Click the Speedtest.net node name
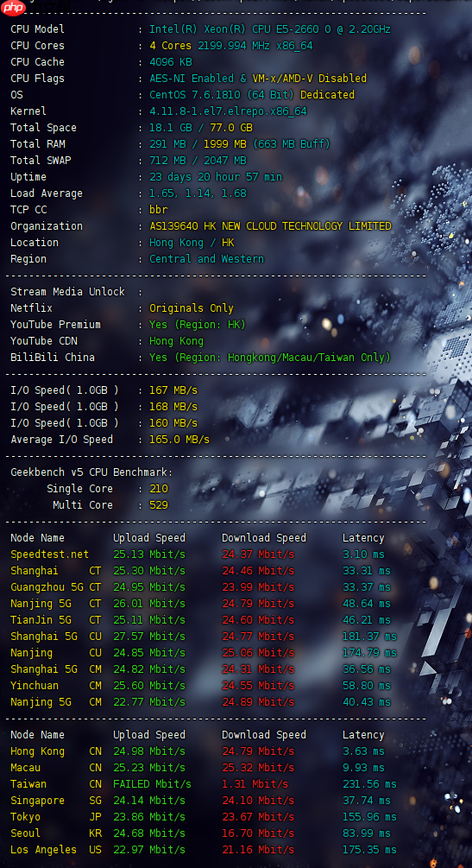472x868 pixels. tap(50, 554)
